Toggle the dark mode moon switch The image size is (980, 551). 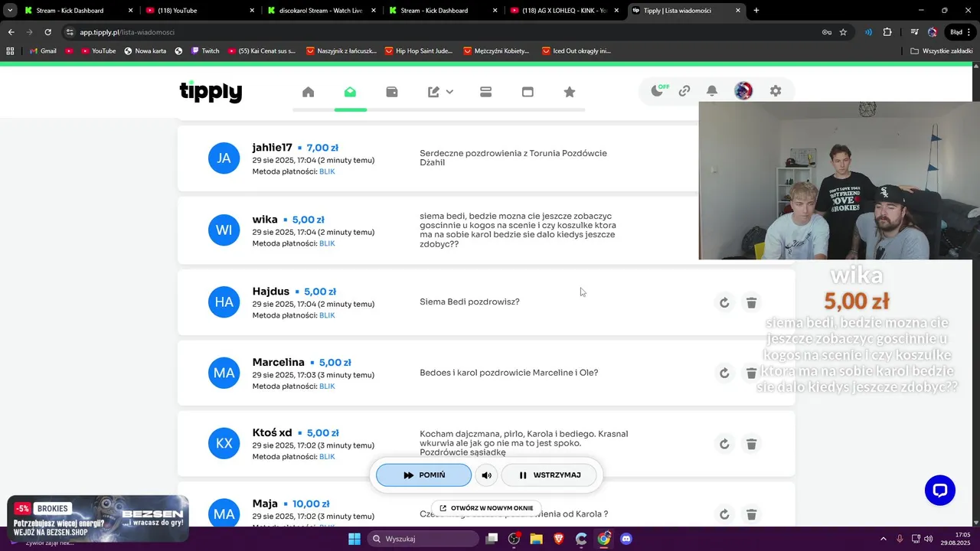659,90
